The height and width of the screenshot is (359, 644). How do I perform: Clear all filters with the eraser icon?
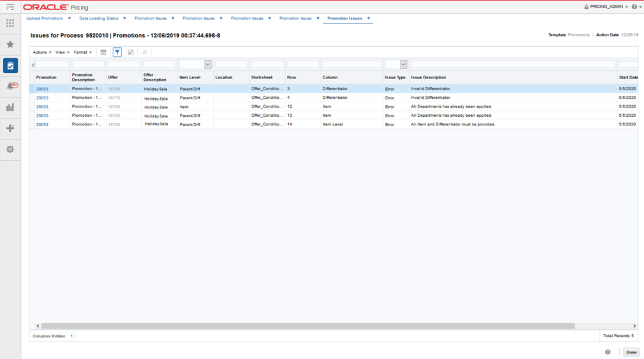[33, 65]
